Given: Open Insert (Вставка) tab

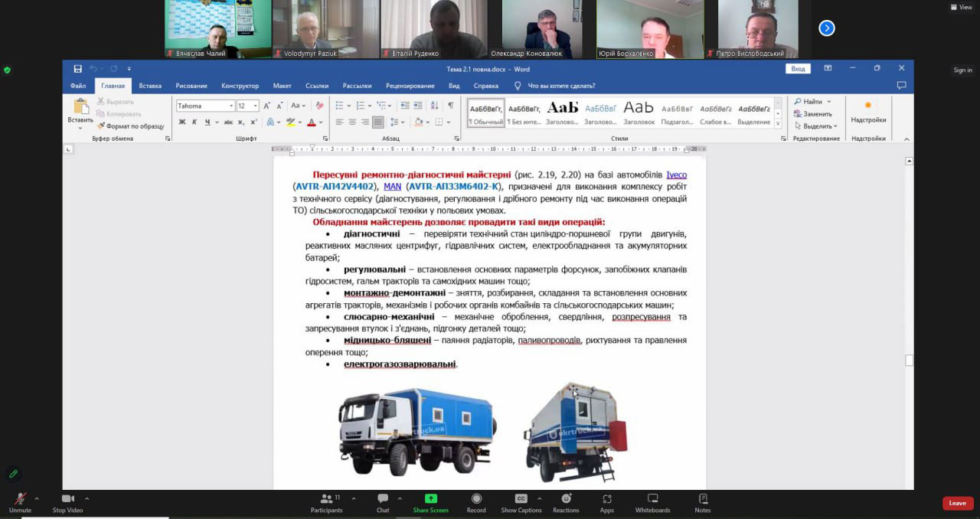Looking at the screenshot, I should [150, 86].
